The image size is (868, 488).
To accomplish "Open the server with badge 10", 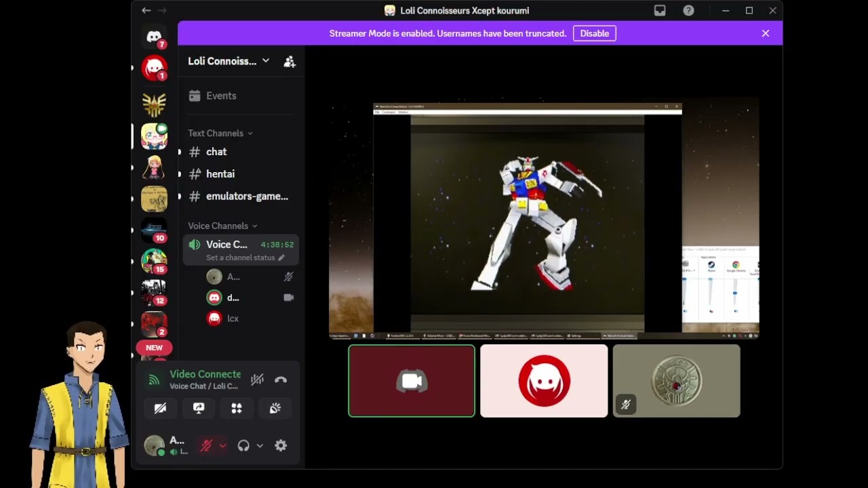I will 154,230.
